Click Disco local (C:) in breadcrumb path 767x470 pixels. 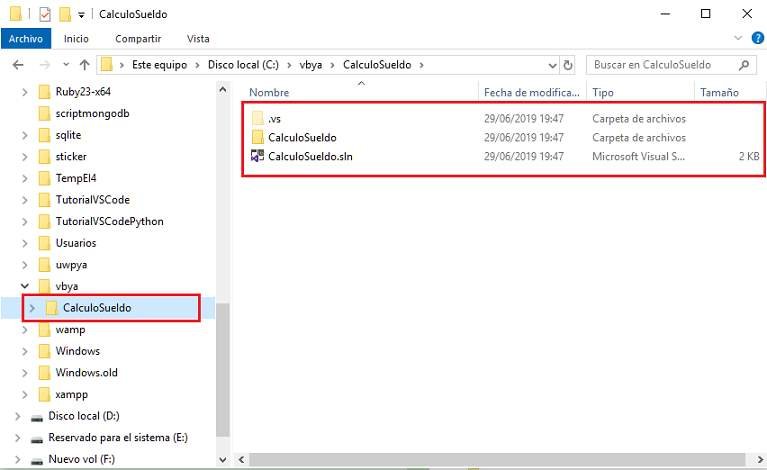[247, 65]
